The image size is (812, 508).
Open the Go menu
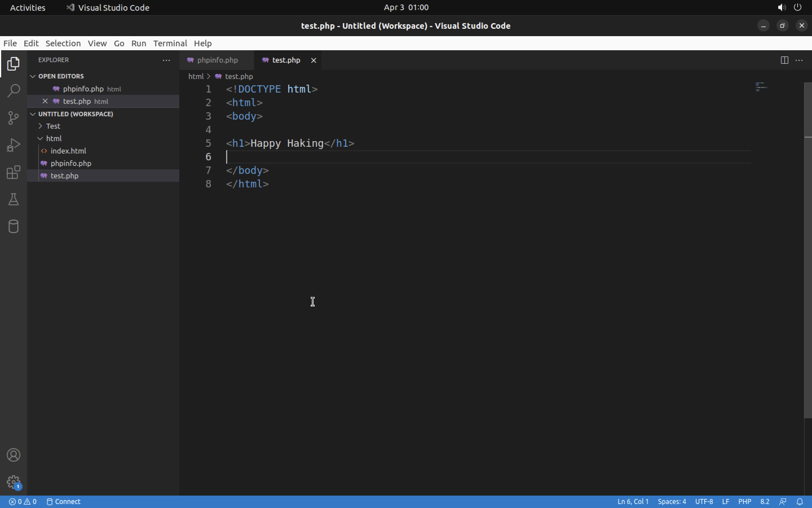(119, 43)
